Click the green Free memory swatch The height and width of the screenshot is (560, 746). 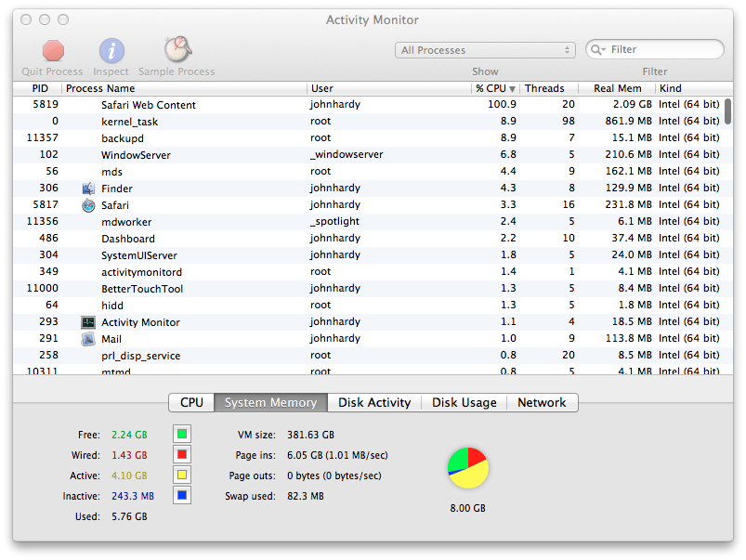coord(182,434)
